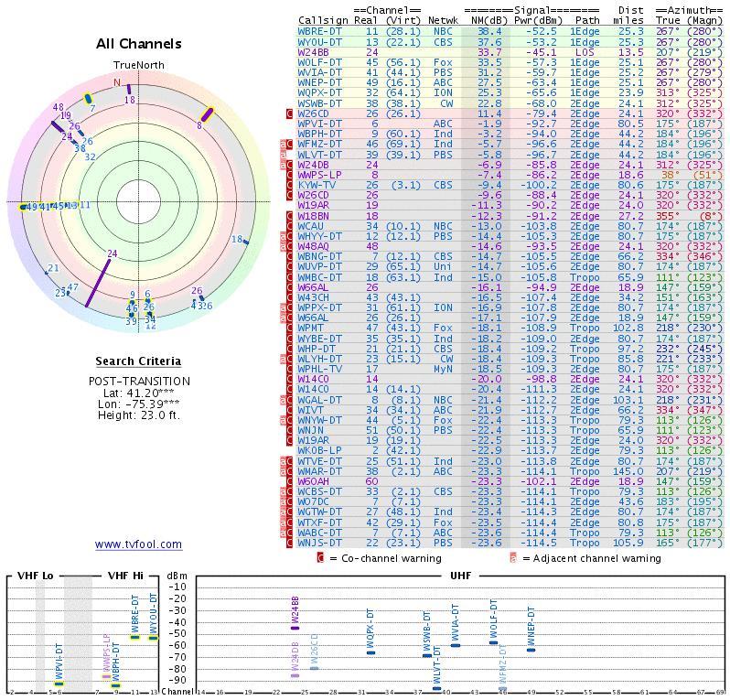730x700 pixels.
Task: Click the WLYH-DT callsign
Action: [320, 359]
